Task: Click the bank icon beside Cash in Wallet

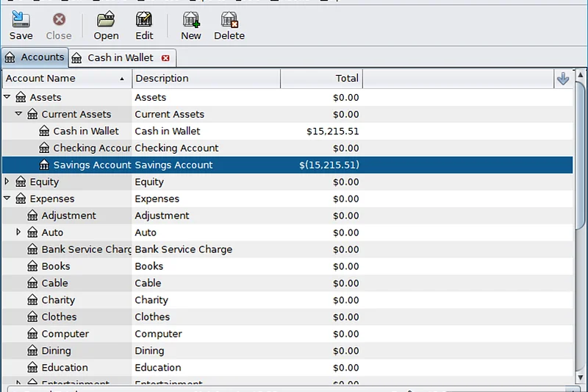Action: [x=44, y=132]
